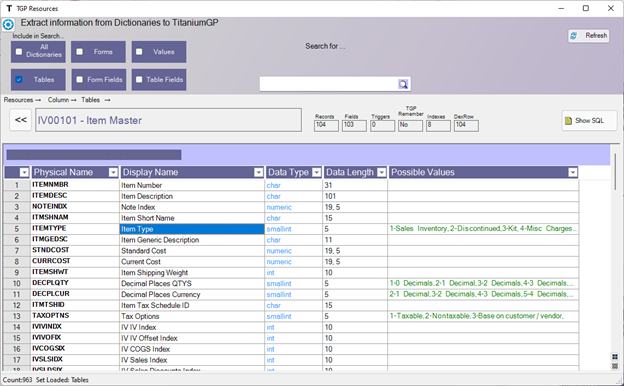This screenshot has width=624, height=386.
Task: Click the Show SQL button
Action: pos(589,121)
